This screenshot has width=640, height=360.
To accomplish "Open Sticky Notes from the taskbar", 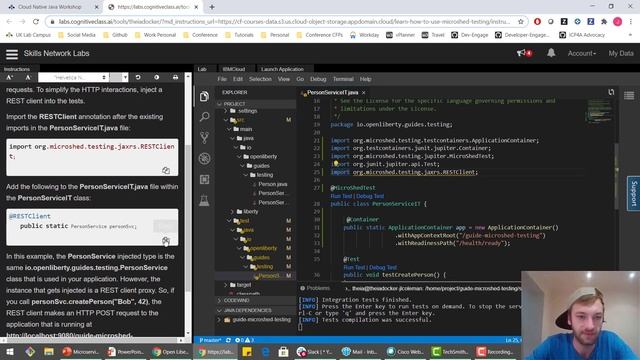I will 247,351.
